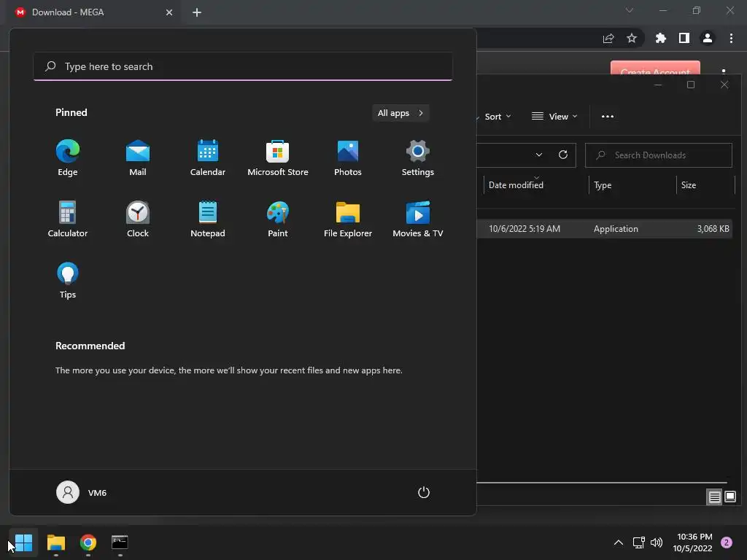
Task: Open Chrome three-dot menu
Action: click(x=731, y=38)
